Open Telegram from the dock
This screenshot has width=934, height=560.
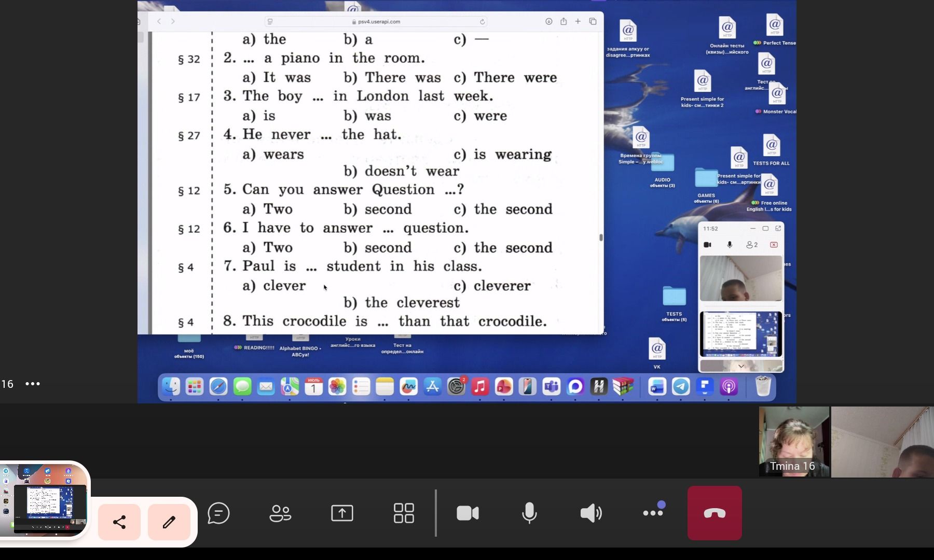681,386
